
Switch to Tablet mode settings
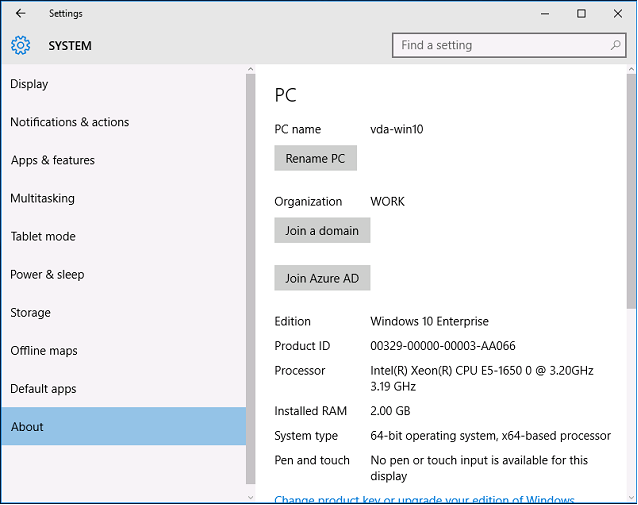(43, 236)
